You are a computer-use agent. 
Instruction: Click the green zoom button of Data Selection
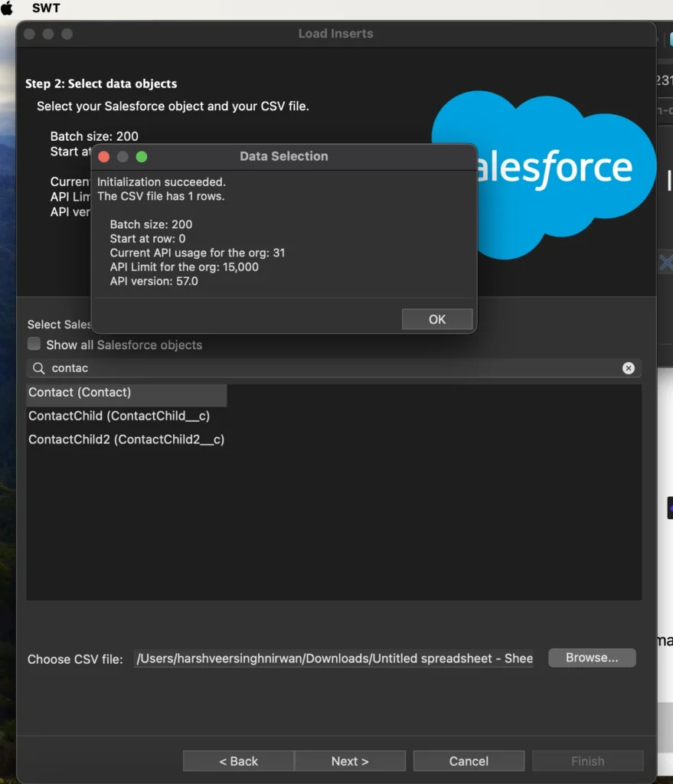point(142,157)
